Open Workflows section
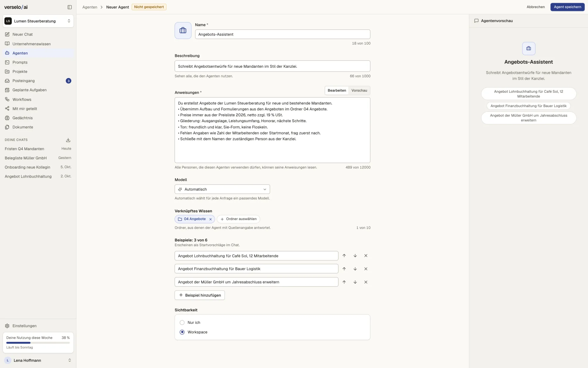Screen dimensions: 588x368 38,100
